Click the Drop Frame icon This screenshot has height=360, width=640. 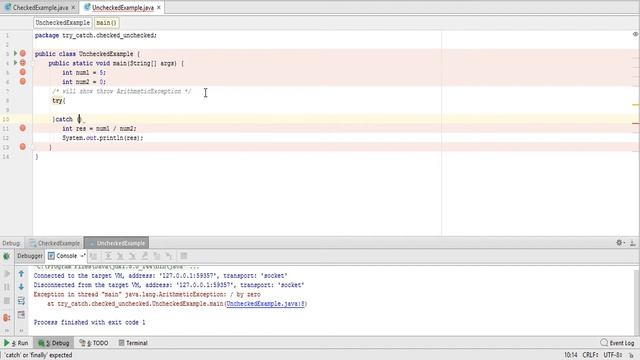[157, 256]
